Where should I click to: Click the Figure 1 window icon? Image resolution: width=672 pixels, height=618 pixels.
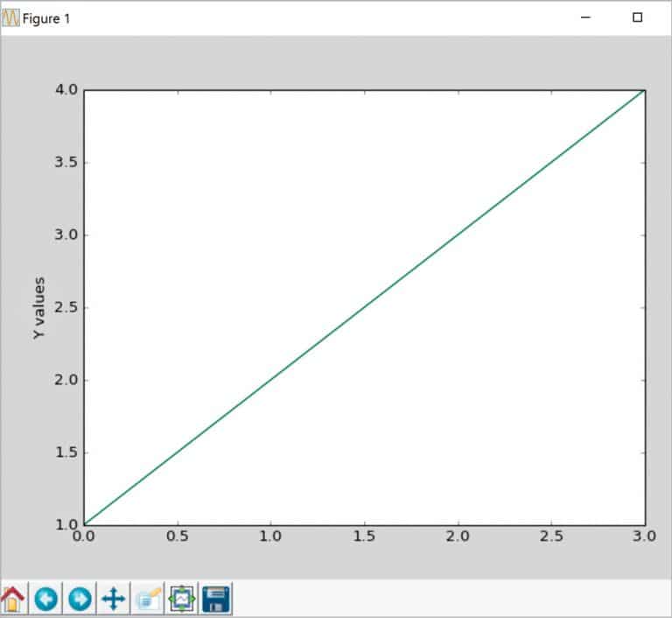(x=10, y=18)
